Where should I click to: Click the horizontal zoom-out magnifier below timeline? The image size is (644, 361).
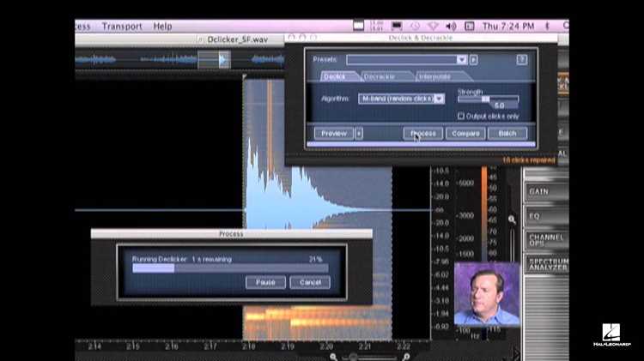[x=333, y=357]
